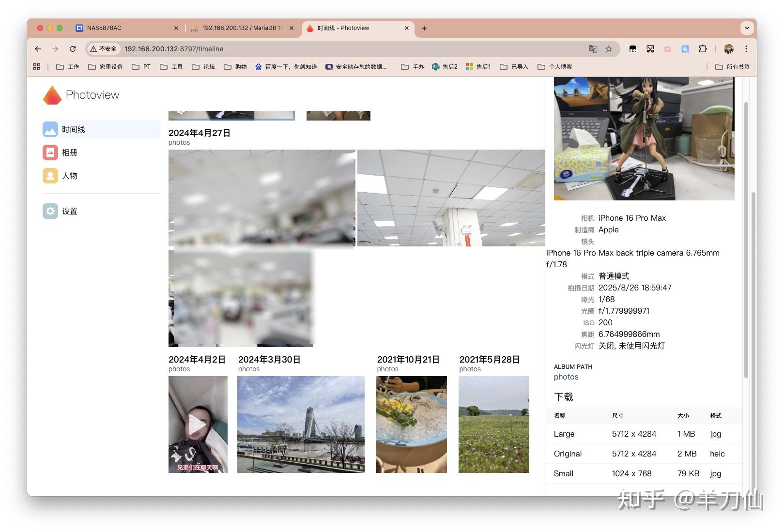Click the Photoview flame logo

point(51,94)
